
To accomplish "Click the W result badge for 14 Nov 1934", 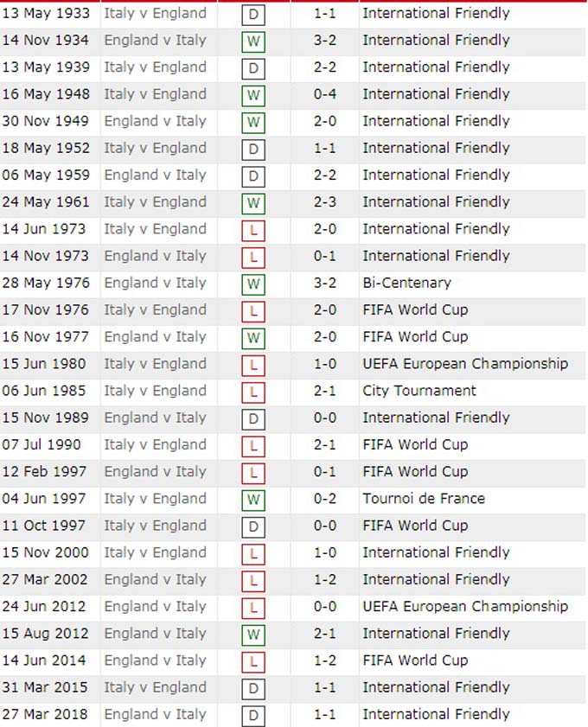I will point(253,41).
